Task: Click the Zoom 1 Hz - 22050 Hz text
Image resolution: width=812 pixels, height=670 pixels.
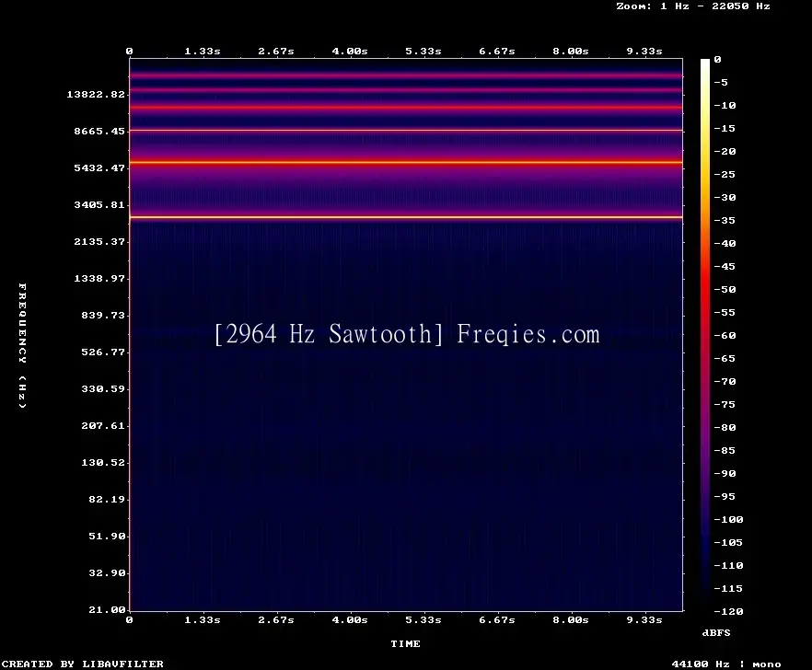Action: pyautogui.click(x=693, y=6)
